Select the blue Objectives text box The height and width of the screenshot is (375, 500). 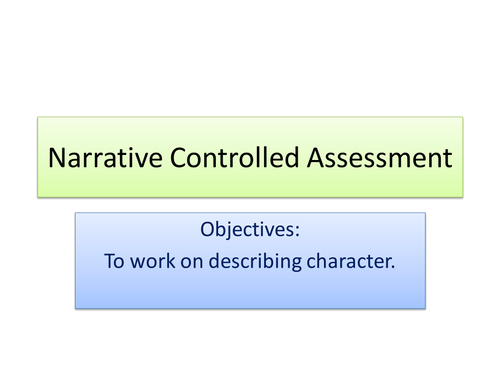click(x=250, y=261)
